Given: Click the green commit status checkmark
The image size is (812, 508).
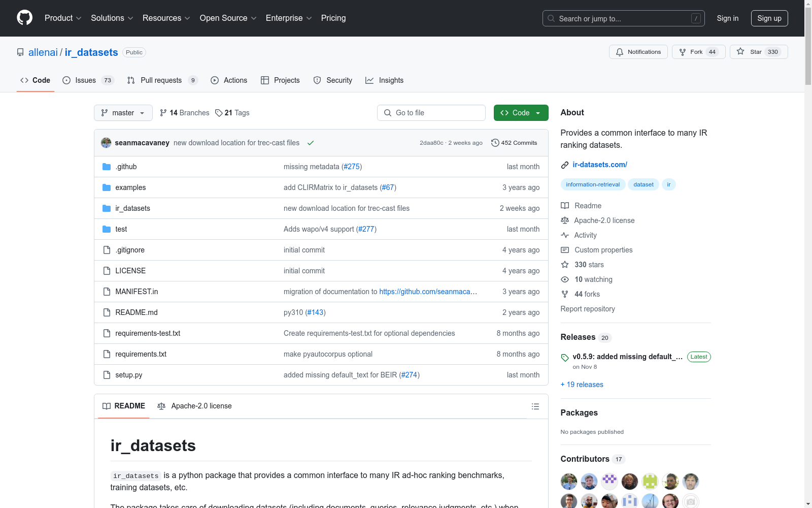Looking at the screenshot, I should pyautogui.click(x=311, y=143).
